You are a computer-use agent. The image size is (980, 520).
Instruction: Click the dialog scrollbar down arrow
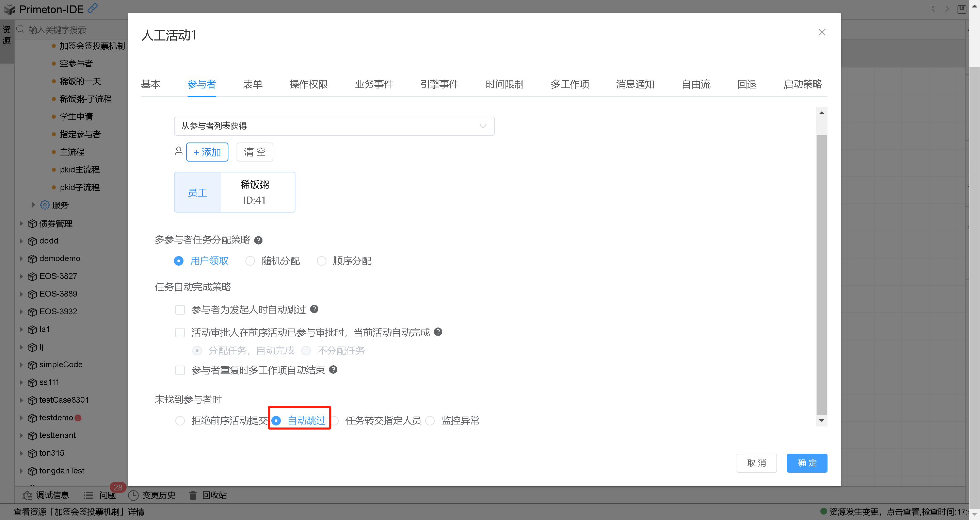pyautogui.click(x=821, y=420)
